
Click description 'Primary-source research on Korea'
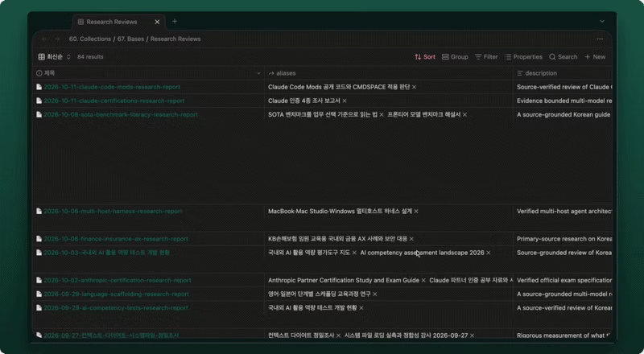tap(564, 239)
